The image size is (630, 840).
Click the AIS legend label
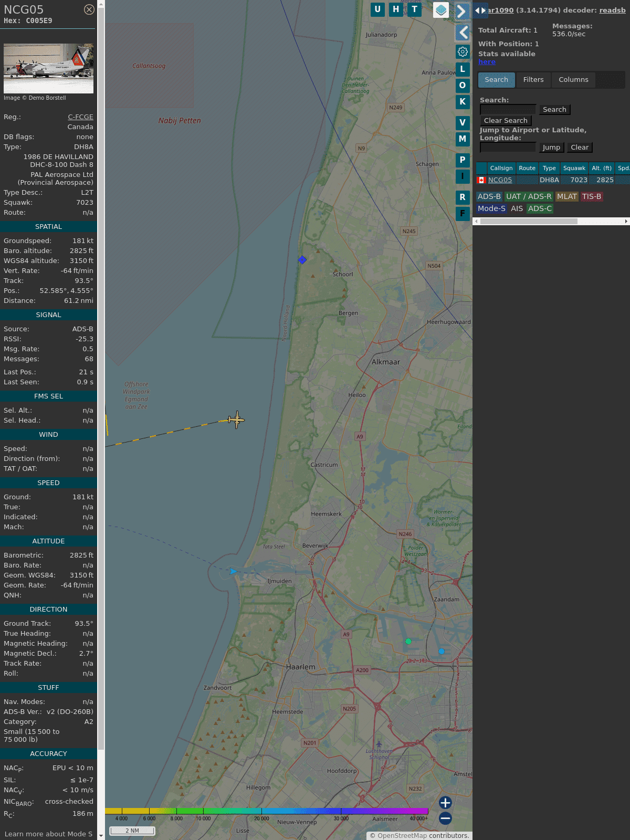517,208
